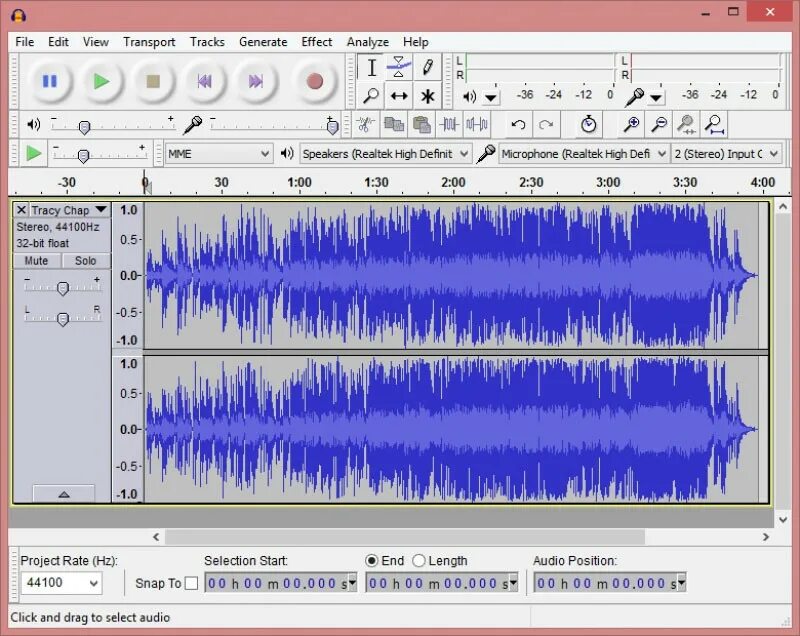Click Fit Project zoom icon

click(714, 124)
